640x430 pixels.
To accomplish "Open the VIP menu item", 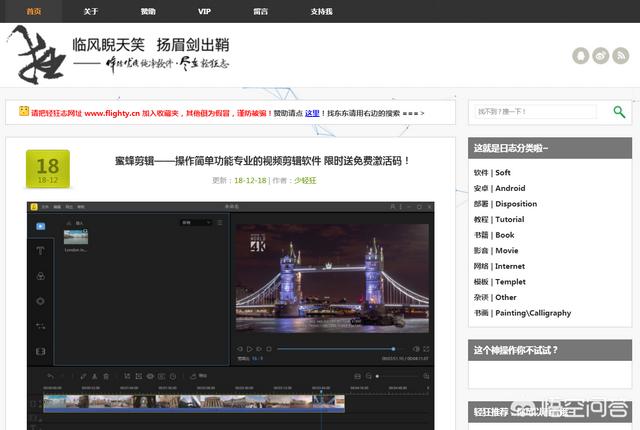I will pos(204,11).
